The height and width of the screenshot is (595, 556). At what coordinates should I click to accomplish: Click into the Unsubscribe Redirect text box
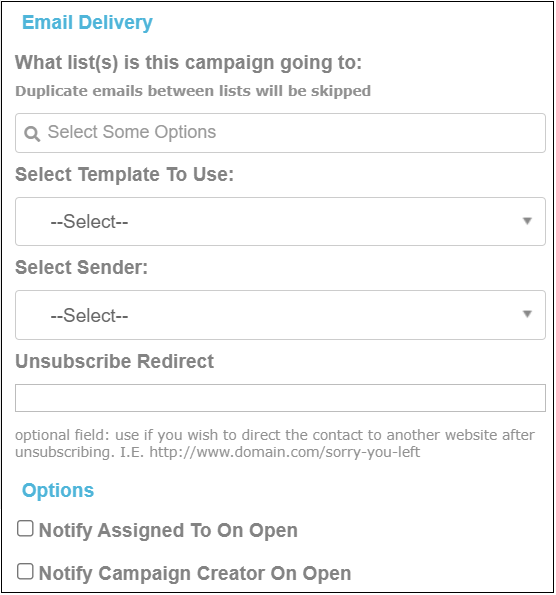click(280, 398)
